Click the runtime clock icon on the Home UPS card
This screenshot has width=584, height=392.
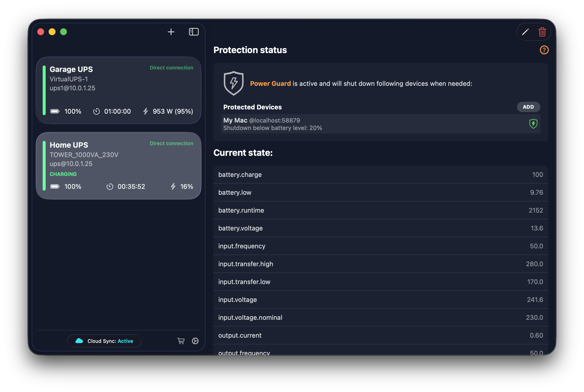pyautogui.click(x=110, y=187)
